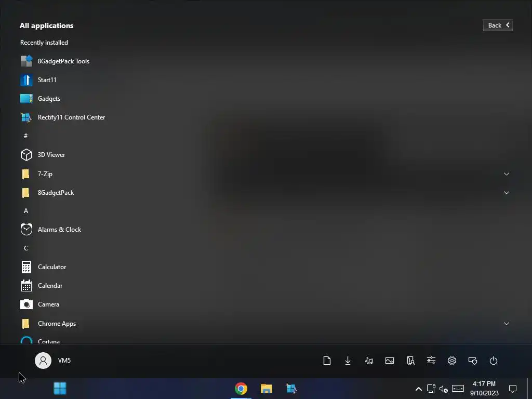Expand the 7-Zip folder chevron
The width and height of the screenshot is (532, 399).
click(x=507, y=174)
